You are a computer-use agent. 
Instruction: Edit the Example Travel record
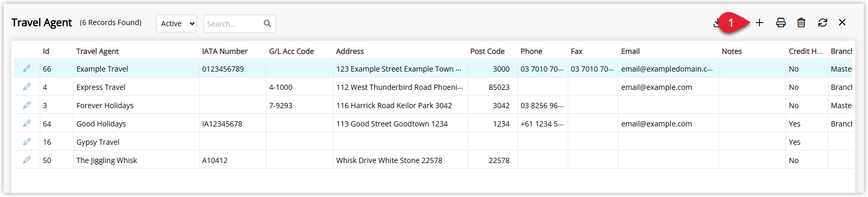pos(27,68)
